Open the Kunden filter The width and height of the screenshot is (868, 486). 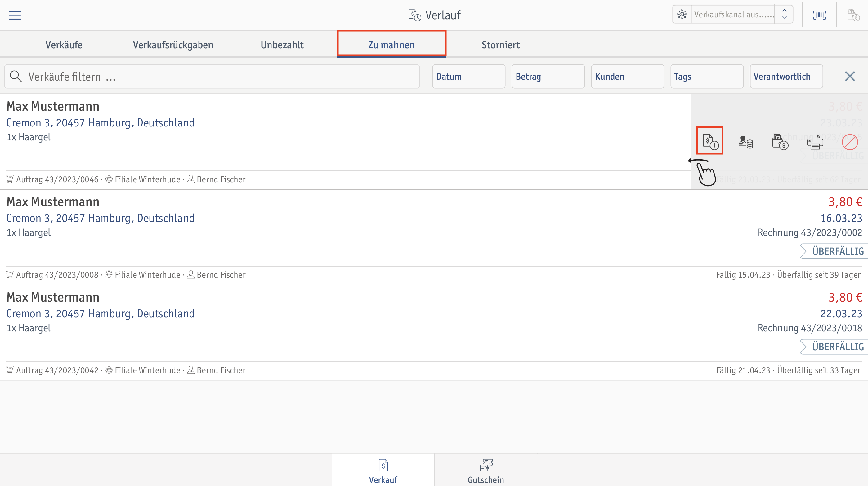pos(627,77)
